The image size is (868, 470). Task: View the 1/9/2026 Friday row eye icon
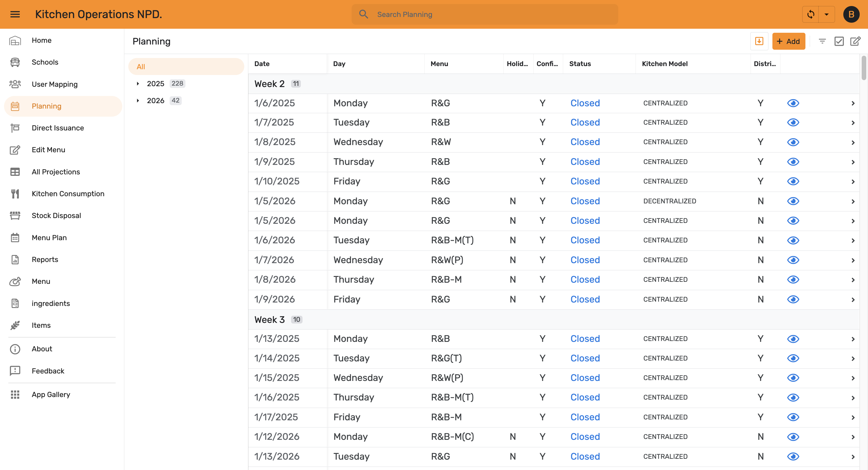pyautogui.click(x=793, y=299)
